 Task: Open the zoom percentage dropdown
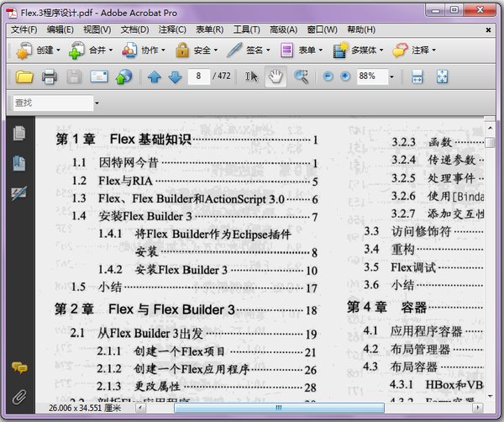pos(391,76)
